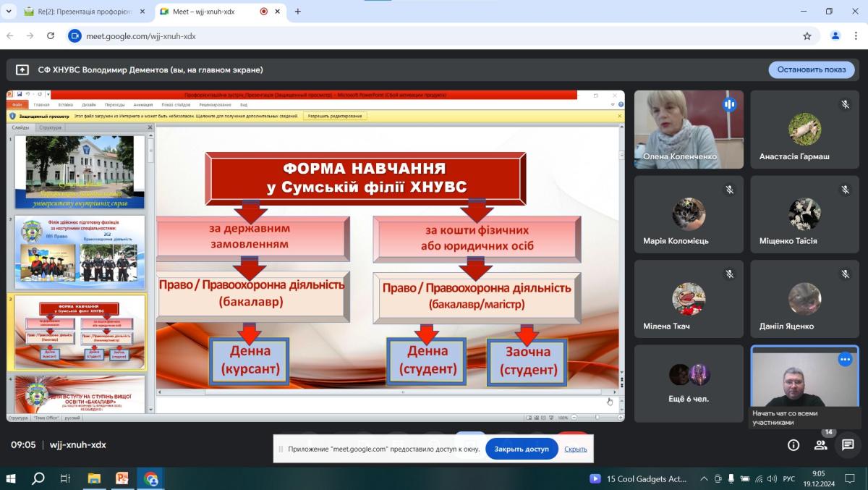Switch to PowerPoint from the taskbar
This screenshot has height=490, width=868.
(122, 478)
